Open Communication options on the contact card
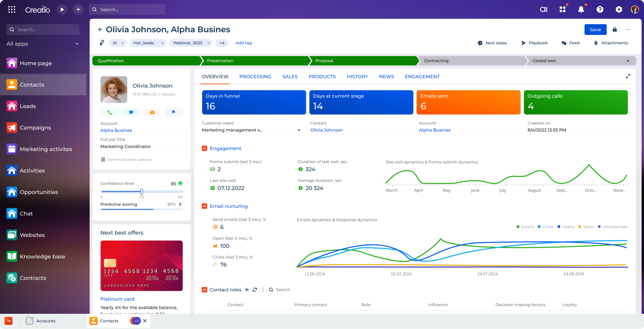The image size is (644, 329). 126,159
